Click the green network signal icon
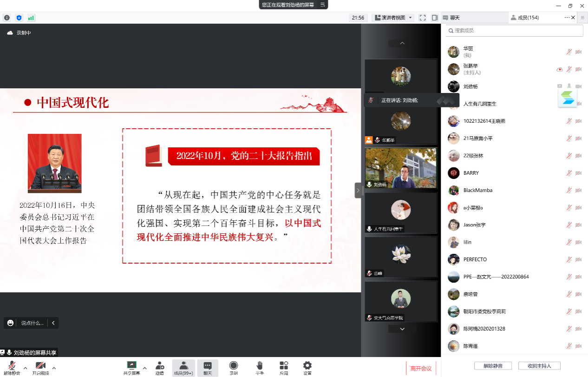 coord(31,18)
